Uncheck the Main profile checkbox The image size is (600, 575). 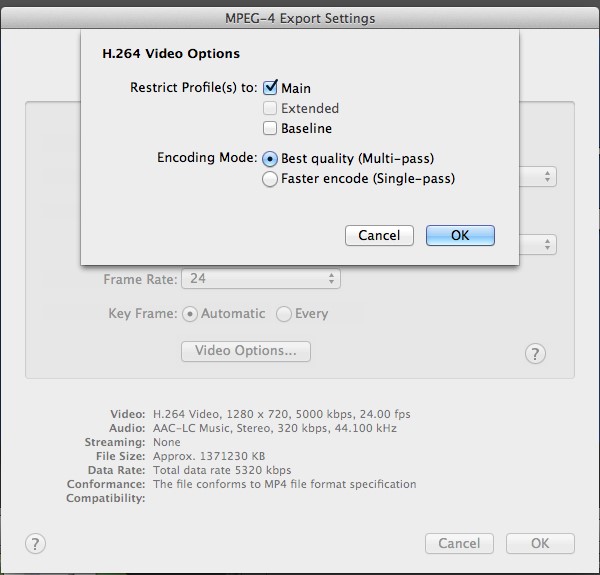[270, 88]
